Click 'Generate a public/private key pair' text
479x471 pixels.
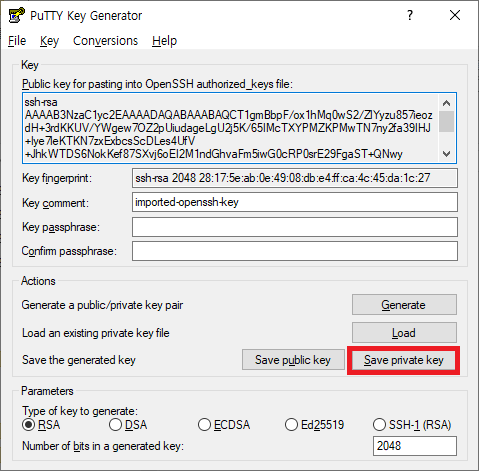tap(102, 305)
